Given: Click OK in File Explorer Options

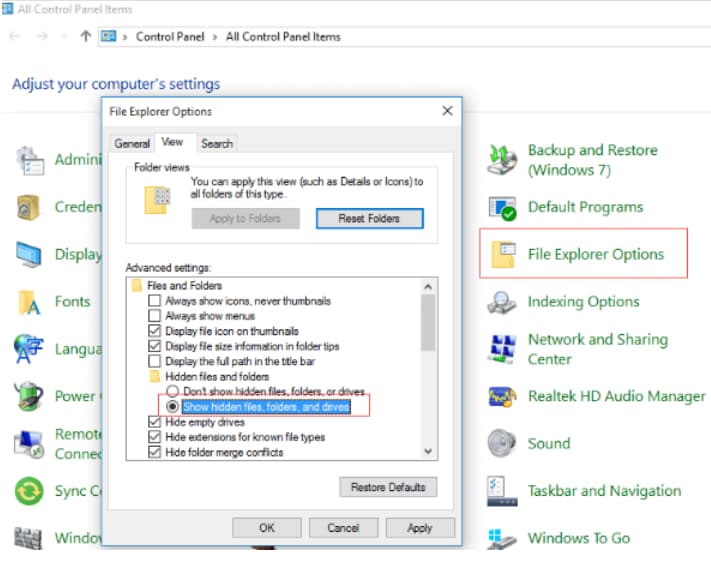Looking at the screenshot, I should click(267, 528).
